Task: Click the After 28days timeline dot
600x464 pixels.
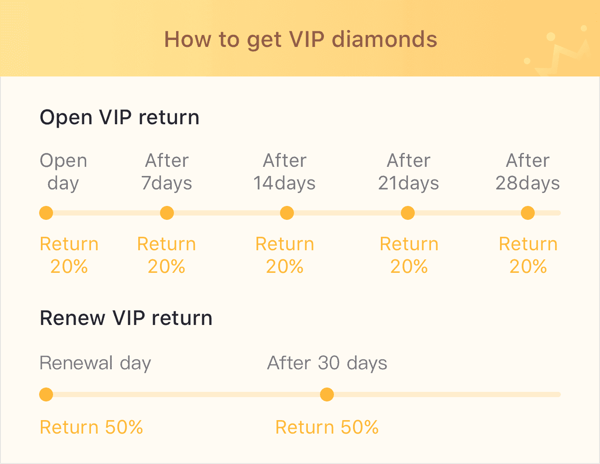Action: point(528,213)
